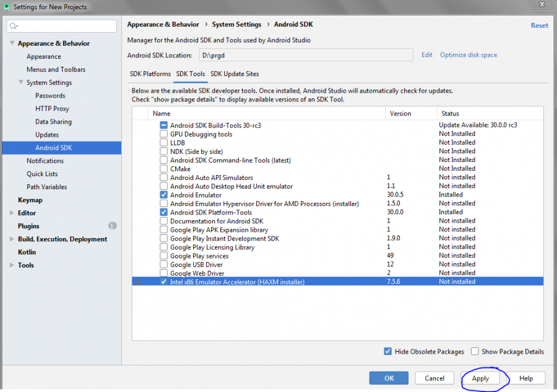Close the Settings for New Projects dialog
This screenshot has width=557, height=392.
pos(542,4)
